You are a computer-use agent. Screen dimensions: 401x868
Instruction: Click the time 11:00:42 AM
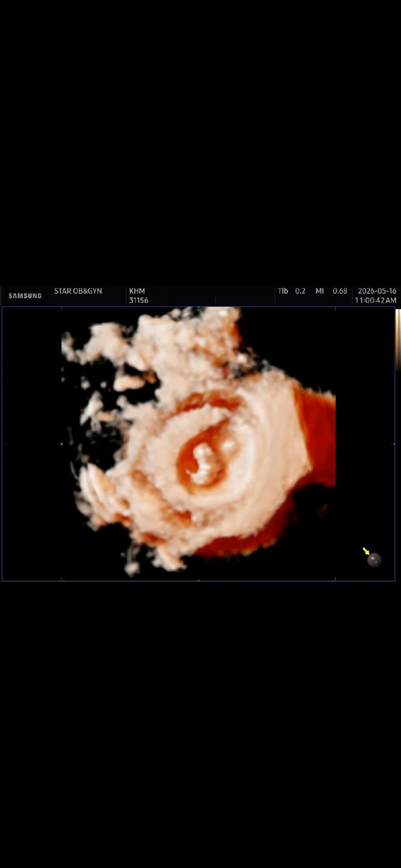(375, 300)
